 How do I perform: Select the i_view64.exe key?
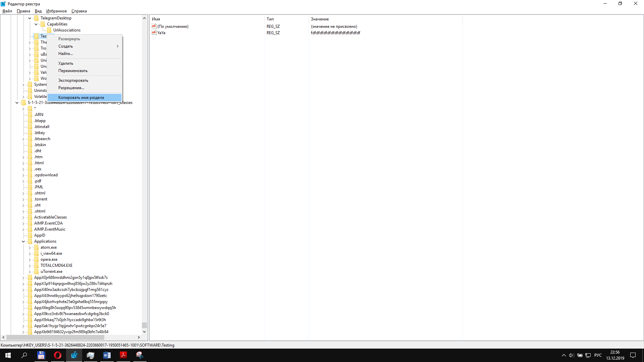click(x=51, y=253)
